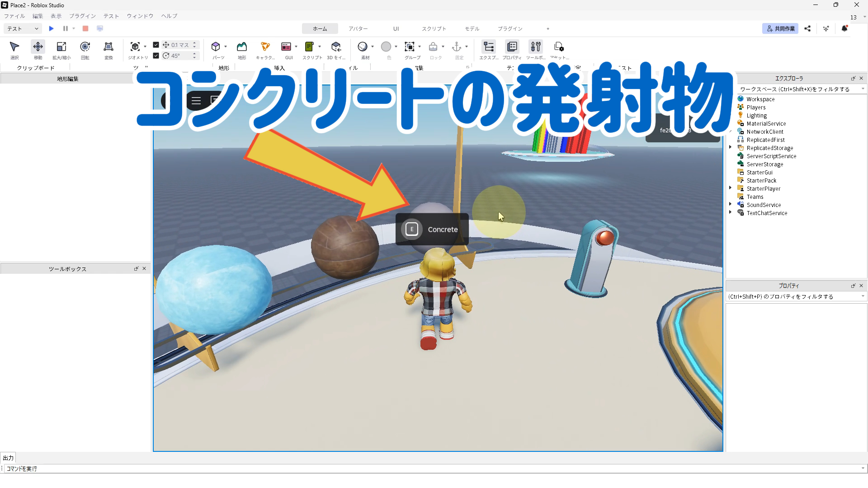Click the 地形 terrain editor icon

pos(242,47)
